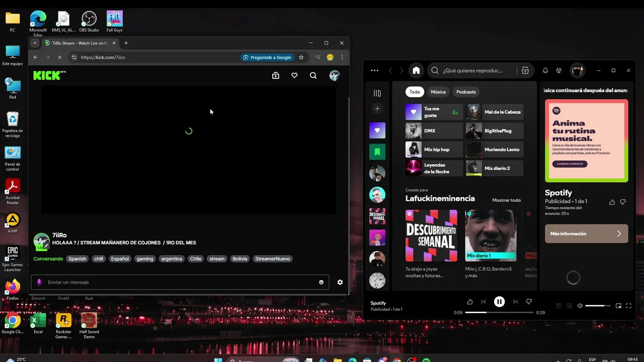Open Liked Songs purple heart in sidebar
The height and width of the screenshot is (362, 644).
point(377,130)
